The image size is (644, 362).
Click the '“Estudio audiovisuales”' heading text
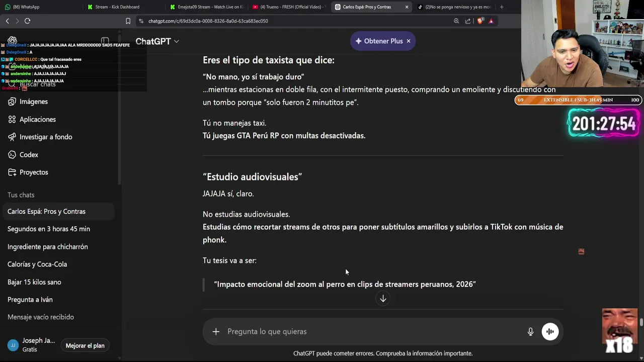(x=252, y=177)
